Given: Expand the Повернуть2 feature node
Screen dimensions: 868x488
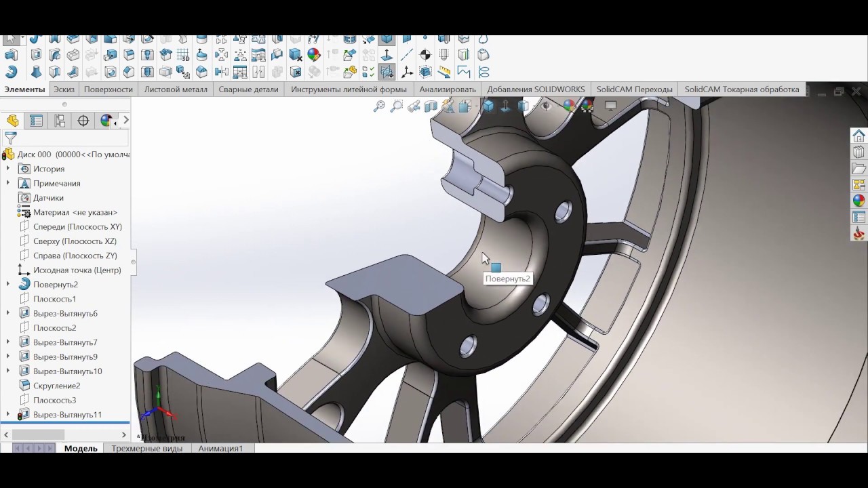Looking at the screenshot, I should click(x=8, y=284).
